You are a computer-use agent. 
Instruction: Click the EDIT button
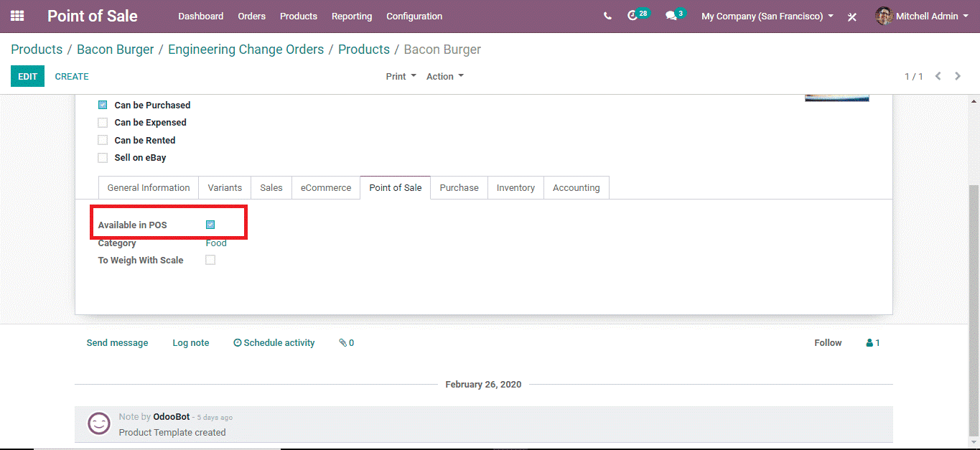point(27,76)
